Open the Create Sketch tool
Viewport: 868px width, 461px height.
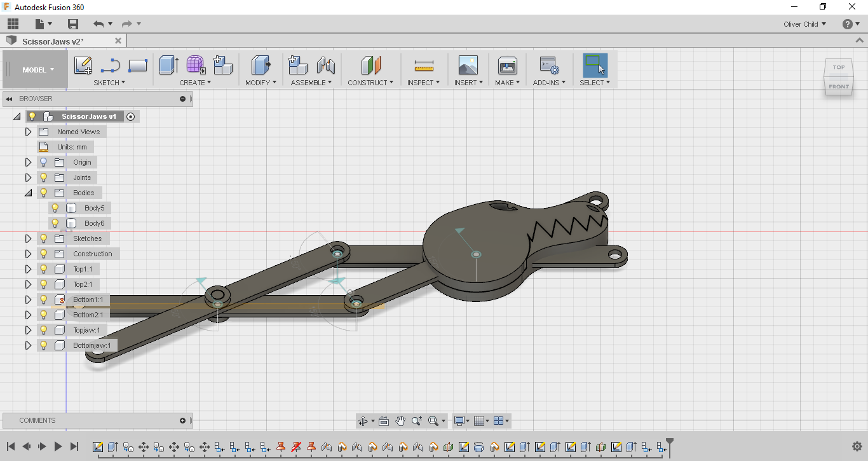point(82,65)
